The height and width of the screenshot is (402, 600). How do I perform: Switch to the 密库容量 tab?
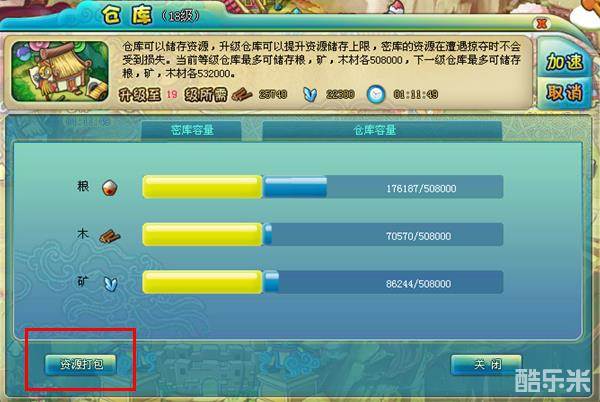tap(192, 130)
